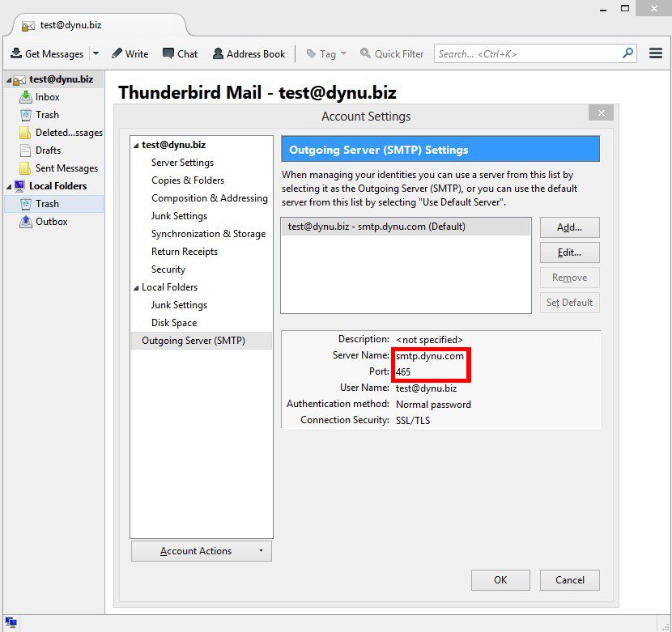
Task: Minimize the Thunderbird window
Action: coord(603,9)
